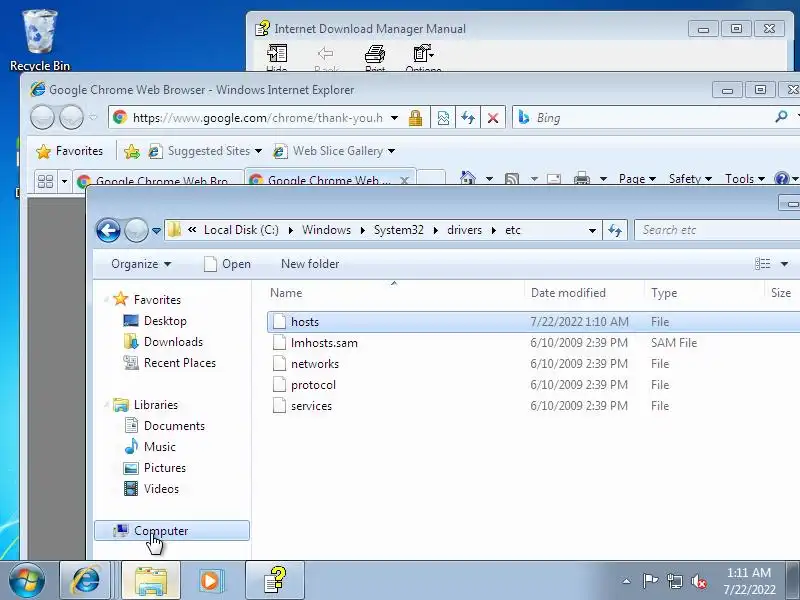
Task: Click IE Home icon
Action: tap(467, 178)
